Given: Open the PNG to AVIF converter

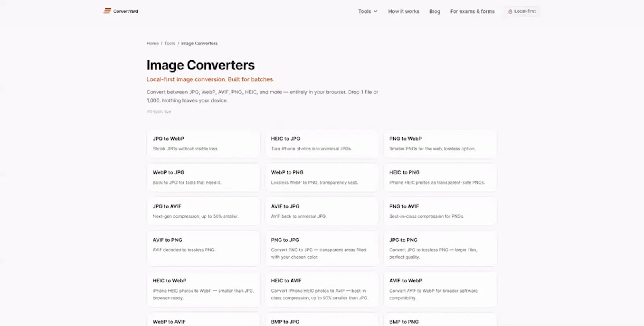Looking at the screenshot, I should [x=440, y=211].
